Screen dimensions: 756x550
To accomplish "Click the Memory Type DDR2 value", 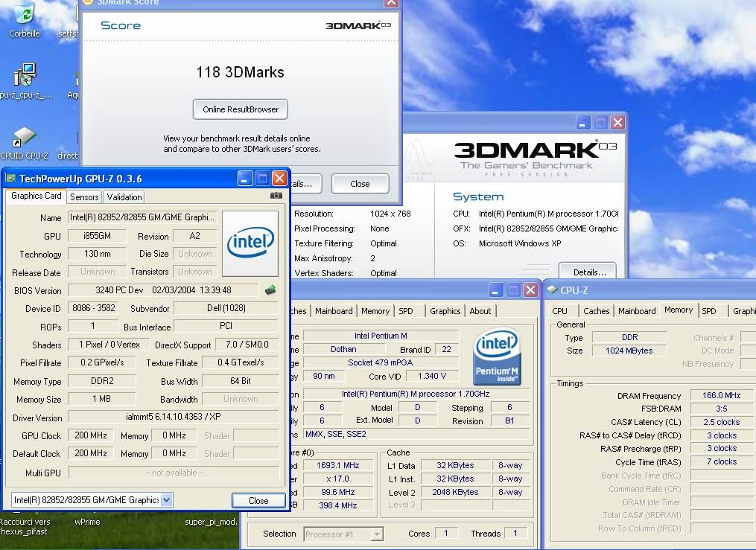I will click(x=102, y=381).
